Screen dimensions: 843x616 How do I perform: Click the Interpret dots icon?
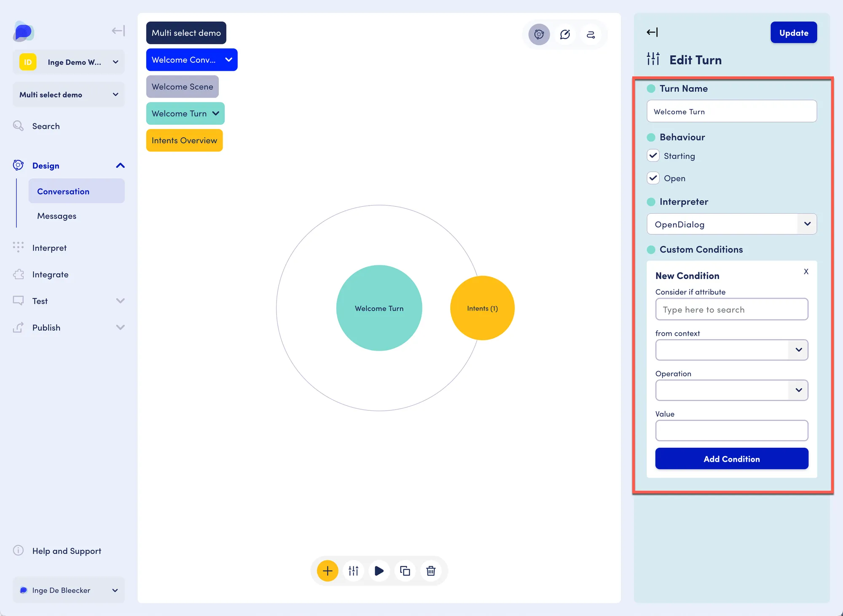18,247
